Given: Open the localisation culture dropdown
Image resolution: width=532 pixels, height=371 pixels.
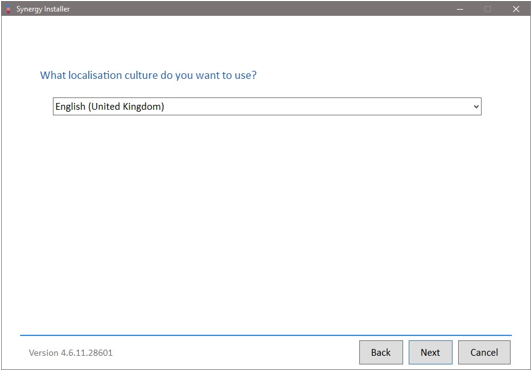Looking at the screenshot, I should pyautogui.click(x=267, y=107).
